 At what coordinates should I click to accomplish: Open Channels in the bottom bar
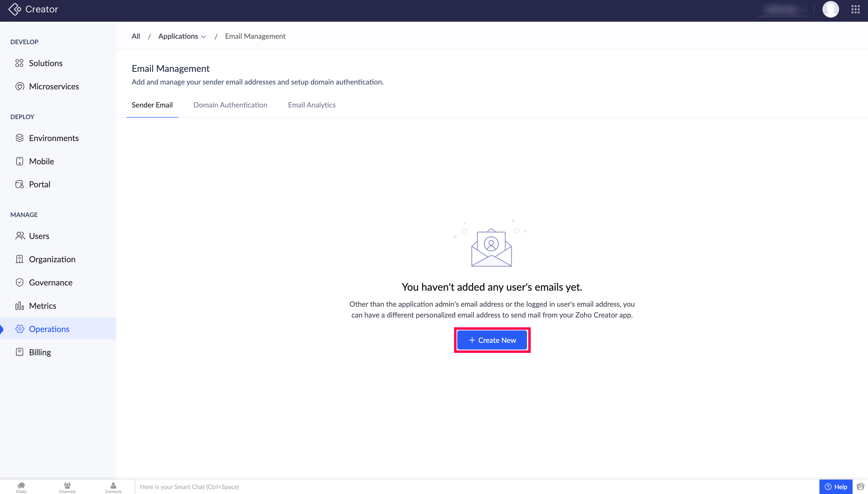coord(67,487)
